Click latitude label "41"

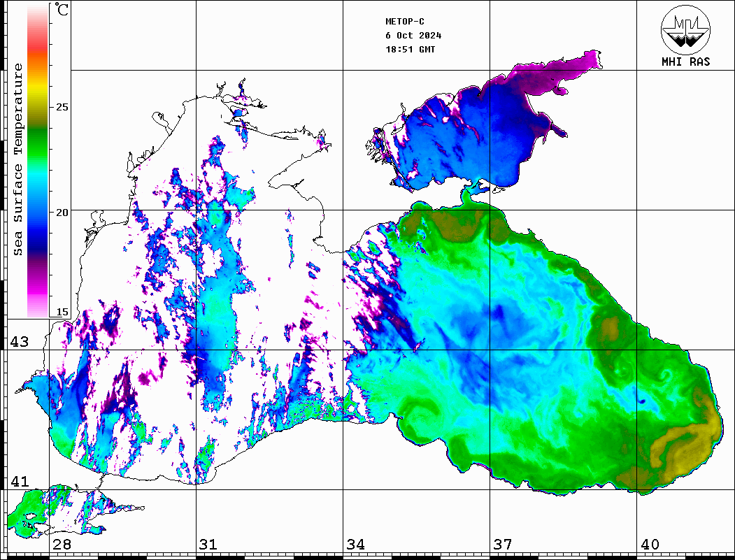20,481
